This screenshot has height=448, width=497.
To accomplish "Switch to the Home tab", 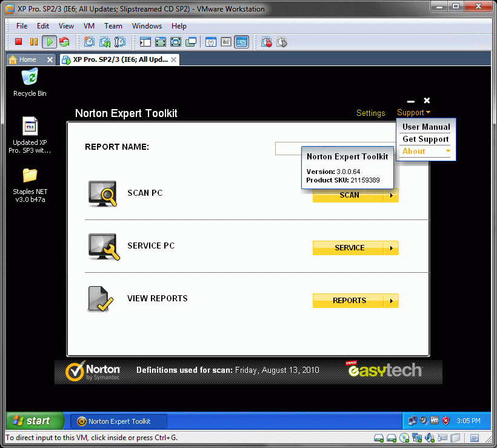I will [x=27, y=59].
